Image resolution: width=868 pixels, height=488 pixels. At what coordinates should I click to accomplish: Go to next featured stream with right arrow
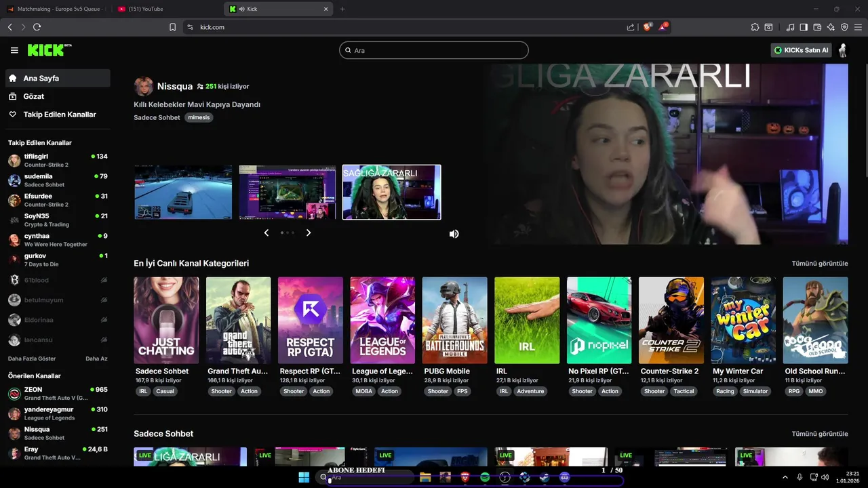[x=309, y=232]
